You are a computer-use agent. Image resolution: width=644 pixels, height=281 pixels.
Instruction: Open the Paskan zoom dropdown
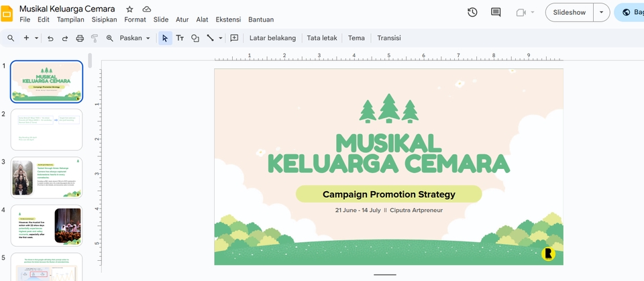click(x=135, y=38)
